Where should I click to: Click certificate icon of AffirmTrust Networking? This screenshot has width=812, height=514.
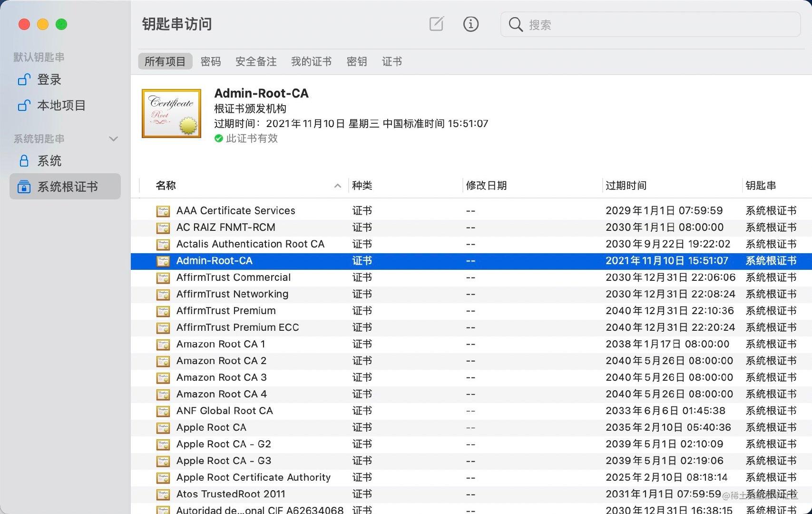tap(163, 294)
